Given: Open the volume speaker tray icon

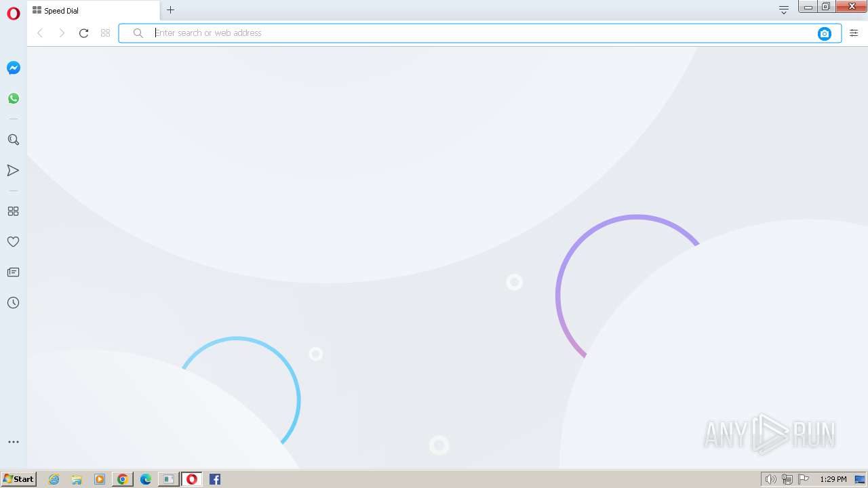Looking at the screenshot, I should point(771,479).
